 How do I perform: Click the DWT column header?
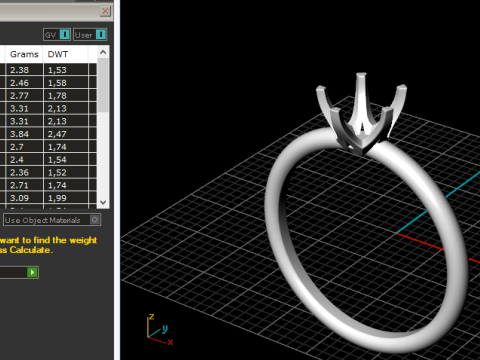coord(66,54)
